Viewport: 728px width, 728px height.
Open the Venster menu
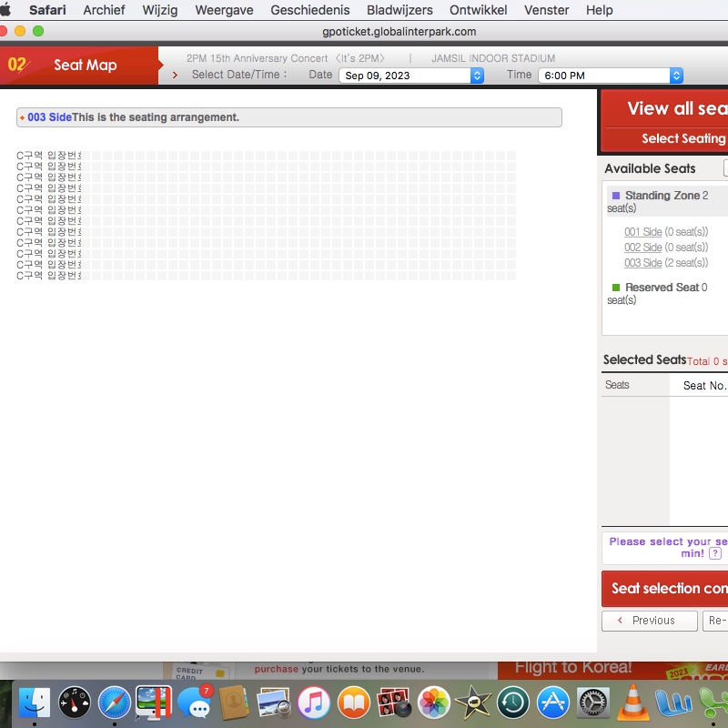(x=547, y=10)
